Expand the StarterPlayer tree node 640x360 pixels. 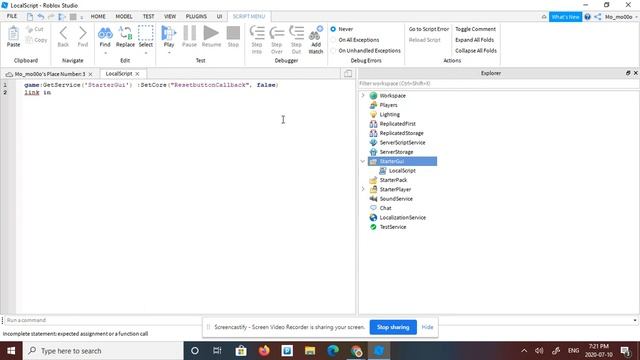point(363,189)
